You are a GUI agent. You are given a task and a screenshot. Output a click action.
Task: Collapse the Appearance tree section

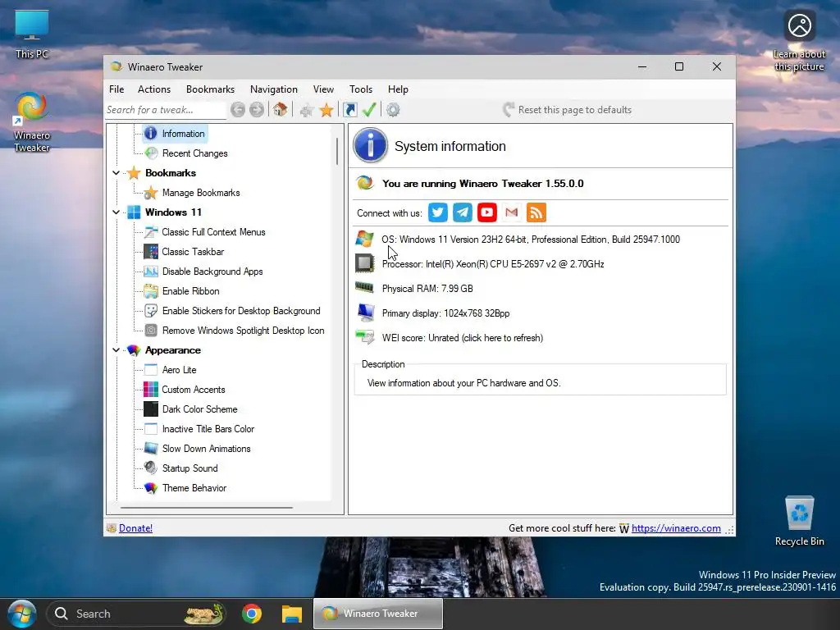pos(116,349)
